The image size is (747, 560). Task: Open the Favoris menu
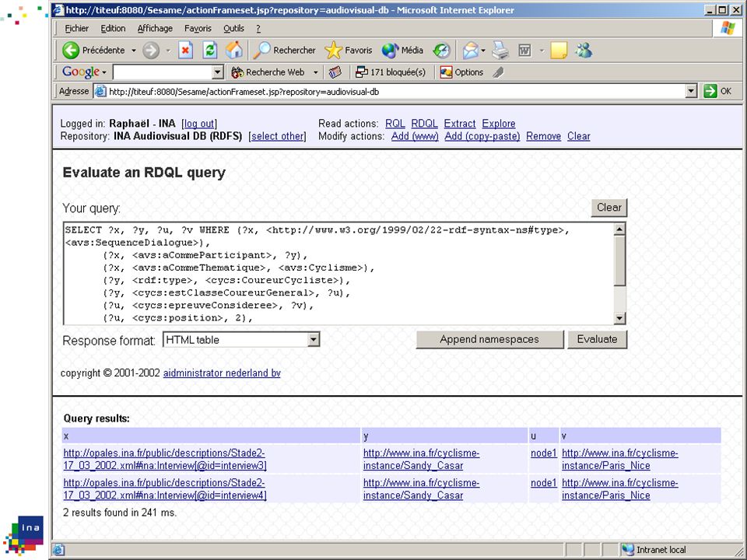tap(198, 29)
